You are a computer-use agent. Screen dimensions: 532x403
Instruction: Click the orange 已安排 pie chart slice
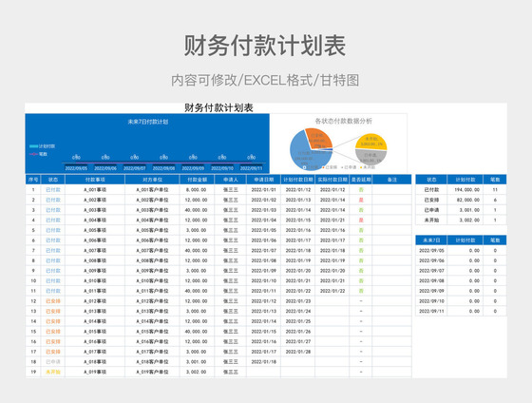[x=318, y=137]
